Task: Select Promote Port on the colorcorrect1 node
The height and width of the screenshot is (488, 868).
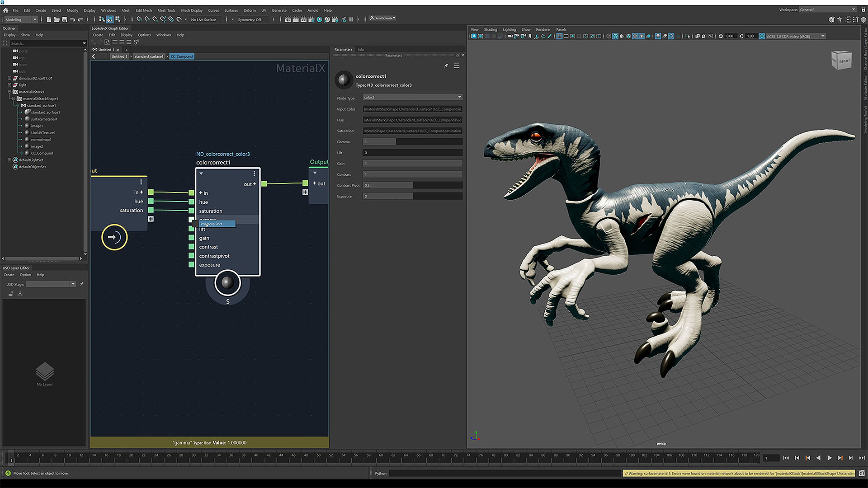Action: point(217,224)
